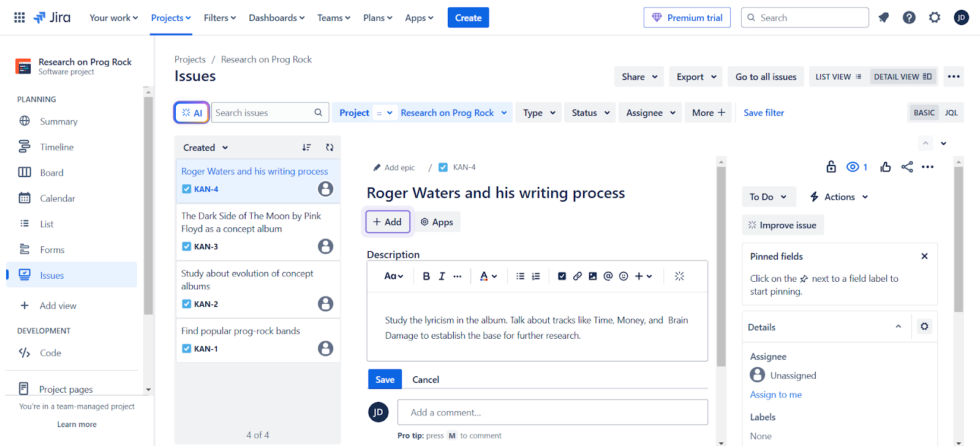Image resolution: width=980 pixels, height=446 pixels.
Task: Click AI assist sparkle in editor toolbar
Action: [679, 276]
